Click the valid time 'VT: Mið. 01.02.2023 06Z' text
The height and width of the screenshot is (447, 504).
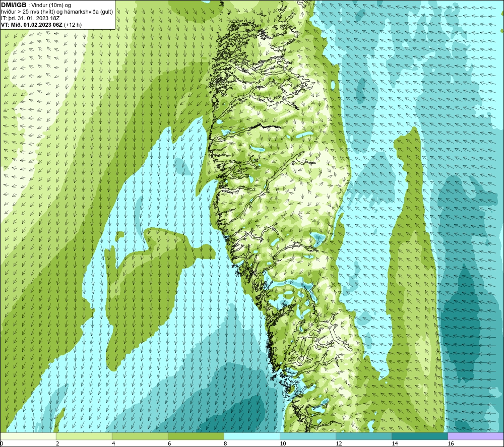pyautogui.click(x=32, y=25)
